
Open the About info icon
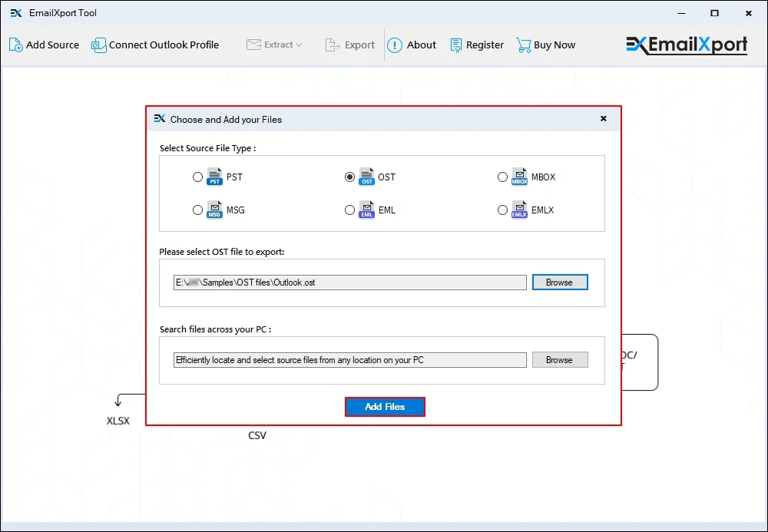click(394, 45)
